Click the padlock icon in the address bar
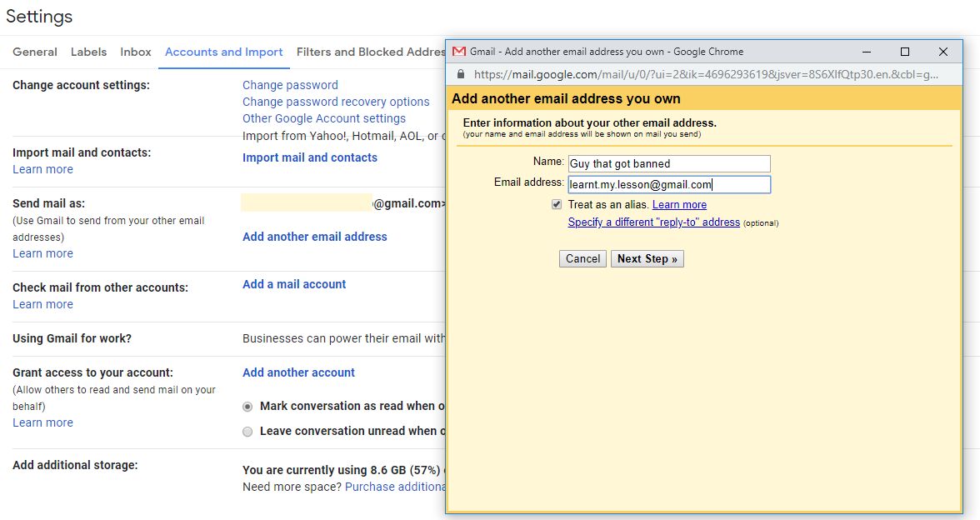 click(461, 74)
